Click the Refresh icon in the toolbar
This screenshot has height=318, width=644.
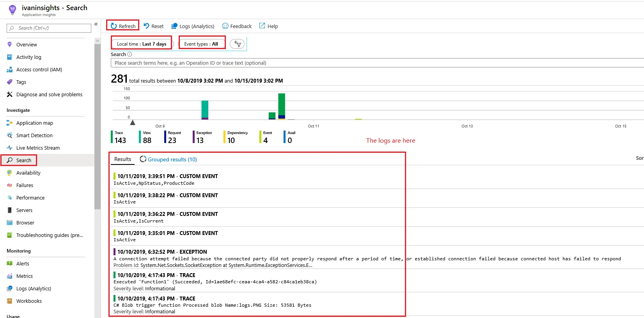pyautogui.click(x=114, y=26)
